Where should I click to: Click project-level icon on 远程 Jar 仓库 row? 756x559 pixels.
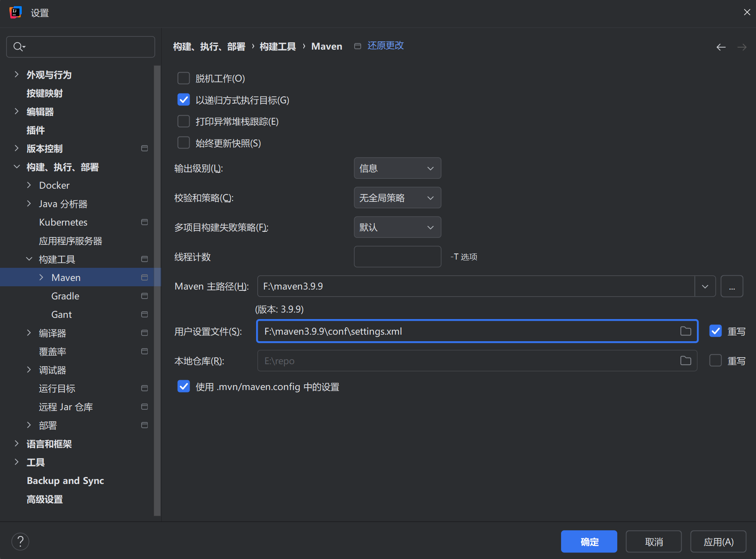point(144,407)
